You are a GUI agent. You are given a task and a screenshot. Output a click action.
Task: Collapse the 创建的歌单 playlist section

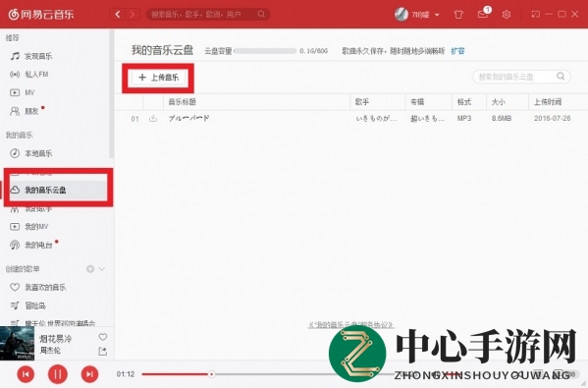pyautogui.click(x=102, y=269)
